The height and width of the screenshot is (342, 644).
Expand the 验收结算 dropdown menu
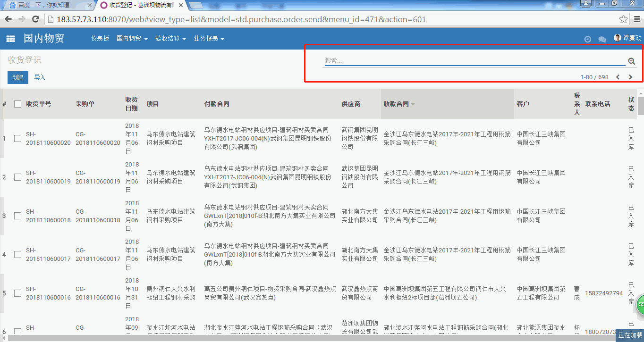(x=170, y=39)
